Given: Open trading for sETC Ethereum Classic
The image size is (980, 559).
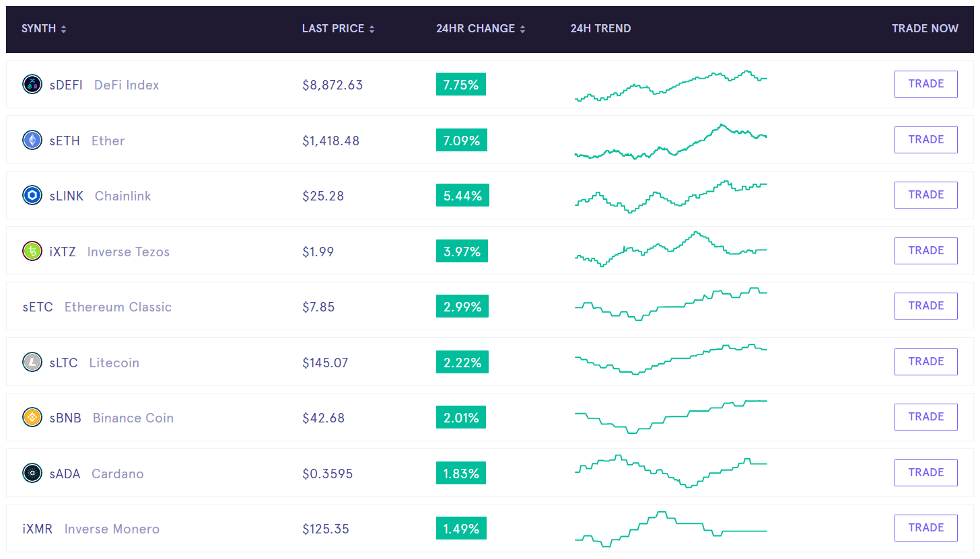Looking at the screenshot, I should tap(925, 306).
